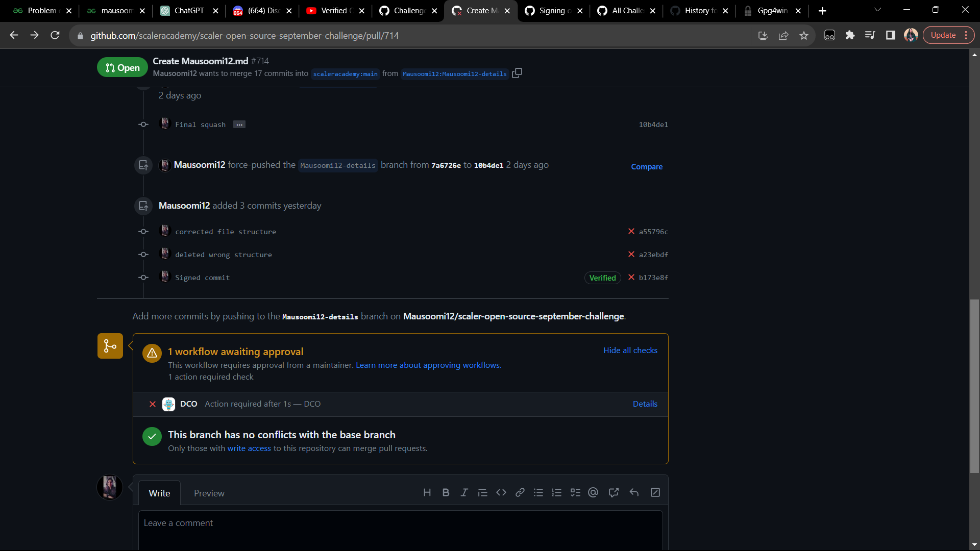Add a link using the link icon
The image size is (980, 551).
(520, 492)
